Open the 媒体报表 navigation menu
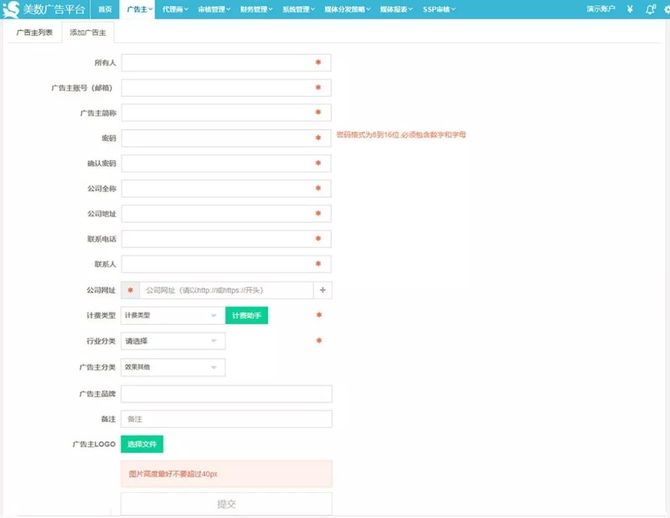 tap(396, 9)
